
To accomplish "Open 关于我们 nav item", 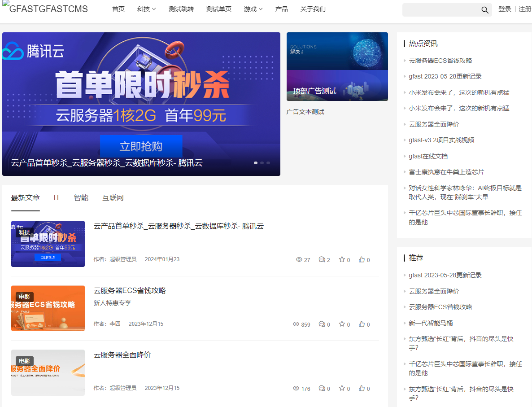I will click(313, 9).
